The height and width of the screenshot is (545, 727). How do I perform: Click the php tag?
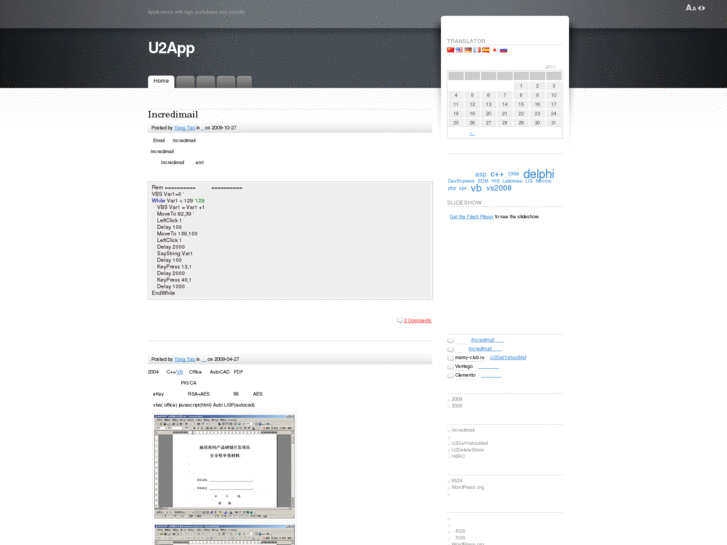(x=452, y=188)
